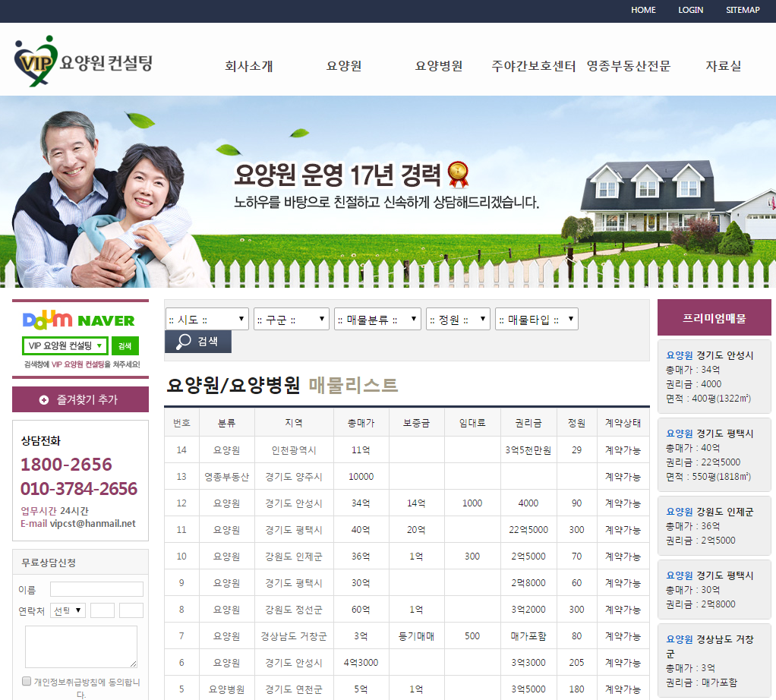This screenshot has width=776, height=700.
Task: Click the 이름 name input field
Action: pos(96,589)
